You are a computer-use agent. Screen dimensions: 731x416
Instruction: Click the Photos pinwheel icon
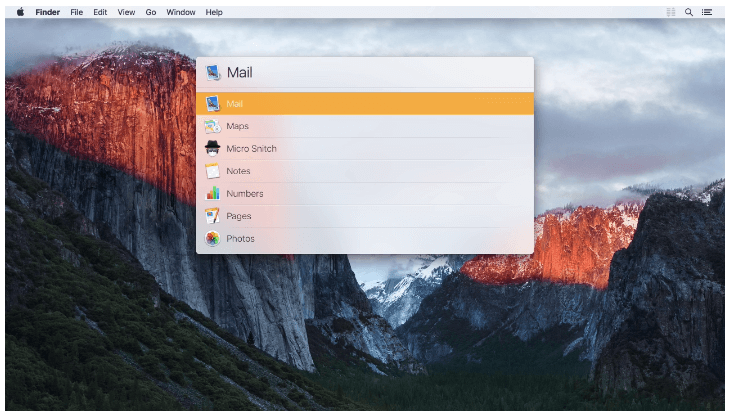[x=213, y=238]
